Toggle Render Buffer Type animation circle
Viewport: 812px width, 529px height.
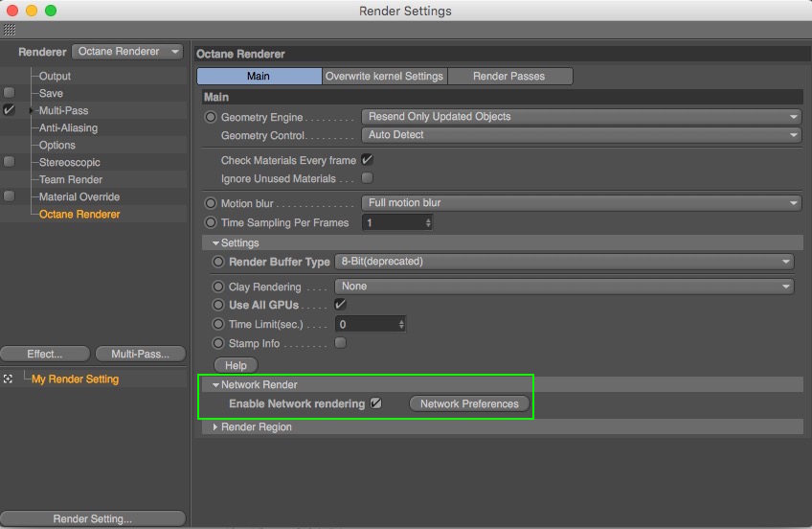tap(218, 262)
